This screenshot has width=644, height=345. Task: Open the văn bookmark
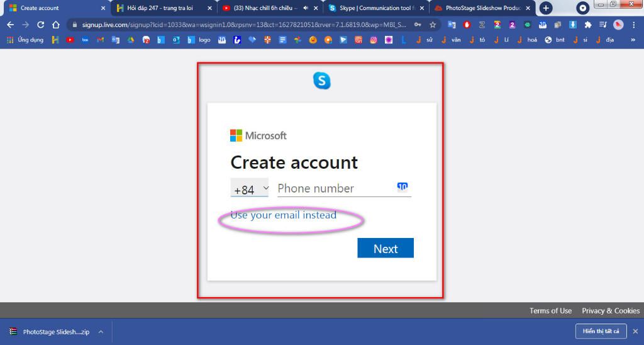point(451,40)
